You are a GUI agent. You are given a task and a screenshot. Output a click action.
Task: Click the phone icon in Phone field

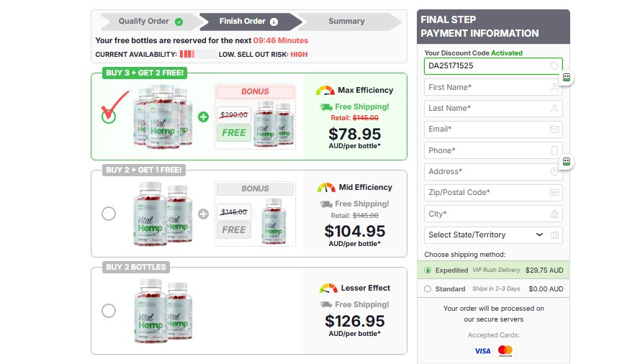coord(554,150)
